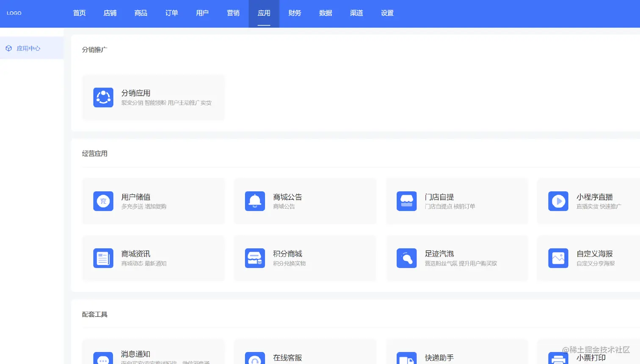Click the 在线客服 headset icon

(255, 358)
